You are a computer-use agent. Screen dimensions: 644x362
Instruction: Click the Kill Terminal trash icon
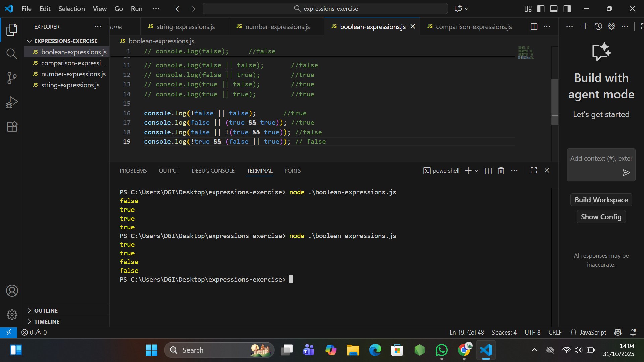[501, 171]
